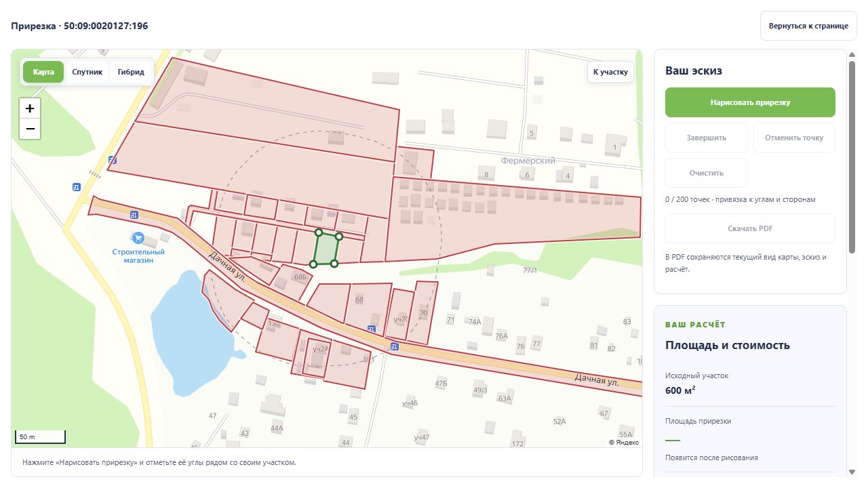
Task: Click the shopping cart store icon
Action: (138, 238)
